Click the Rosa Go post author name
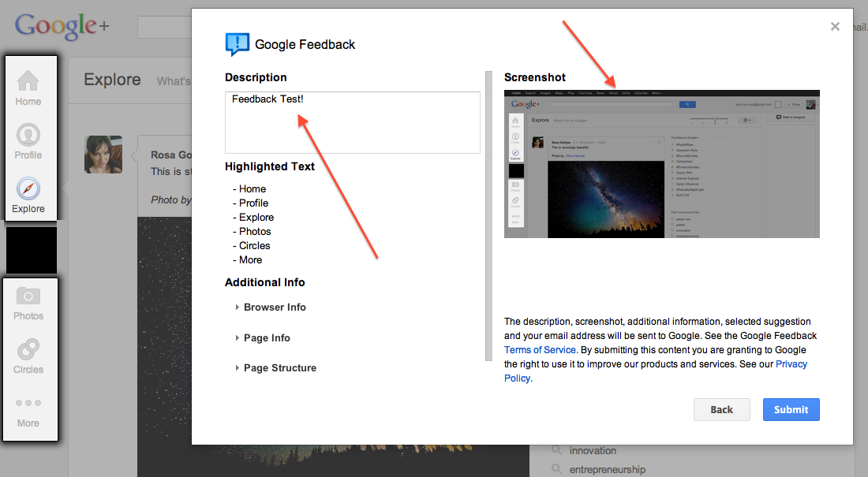 [171, 155]
